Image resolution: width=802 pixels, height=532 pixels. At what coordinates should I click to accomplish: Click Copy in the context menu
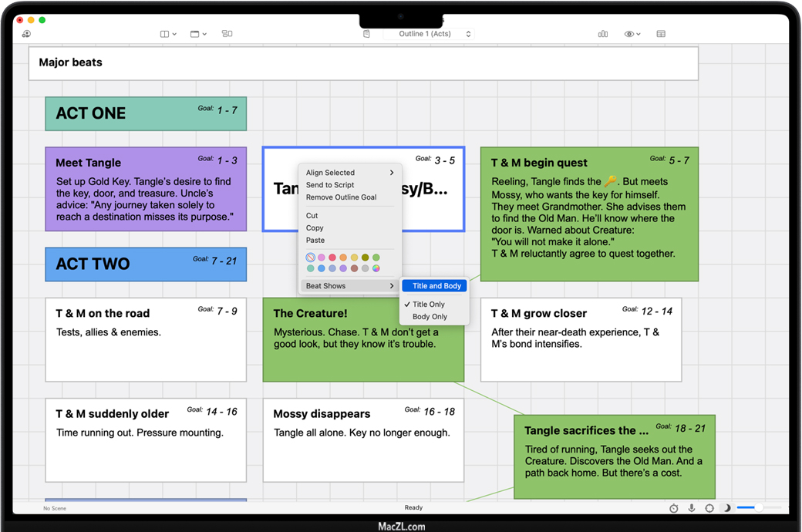click(315, 228)
